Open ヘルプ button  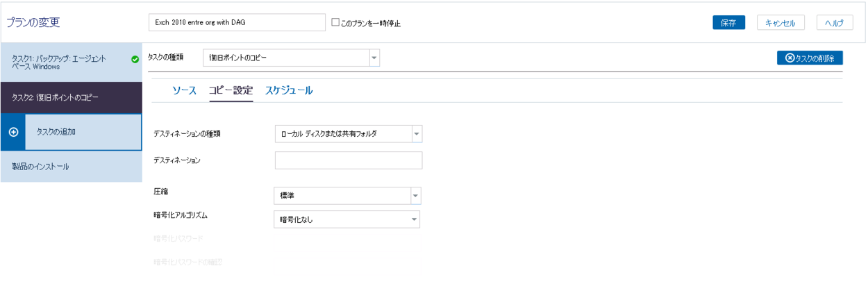[835, 22]
